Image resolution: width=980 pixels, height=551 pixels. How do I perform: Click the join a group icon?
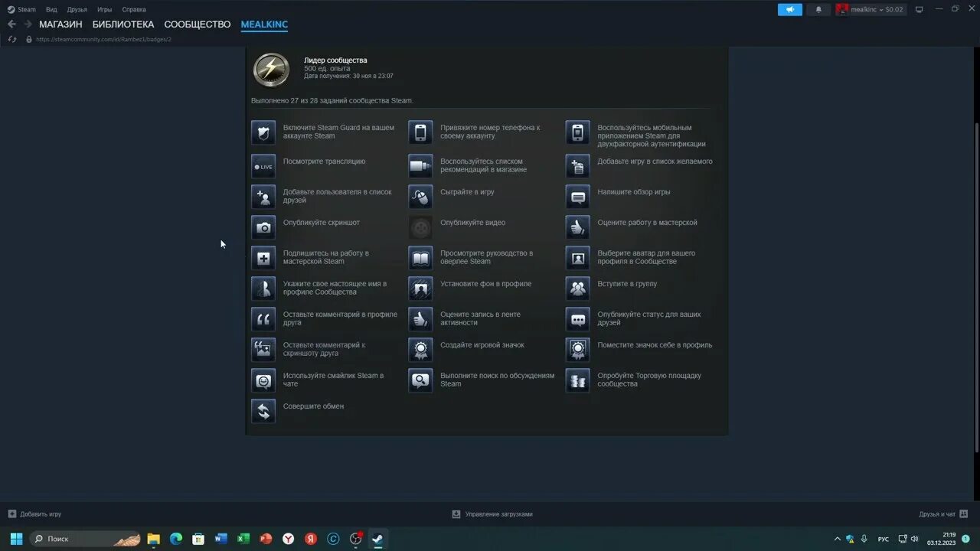coord(578,289)
